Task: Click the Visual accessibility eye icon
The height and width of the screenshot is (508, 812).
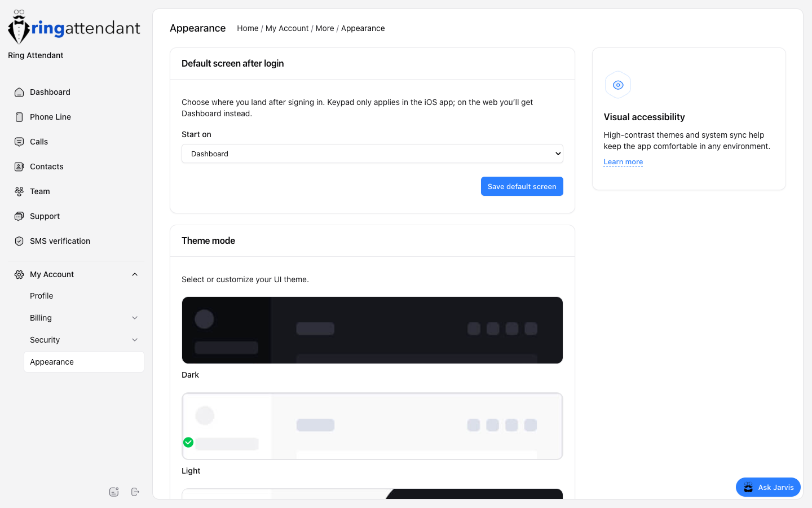Action: pyautogui.click(x=618, y=85)
